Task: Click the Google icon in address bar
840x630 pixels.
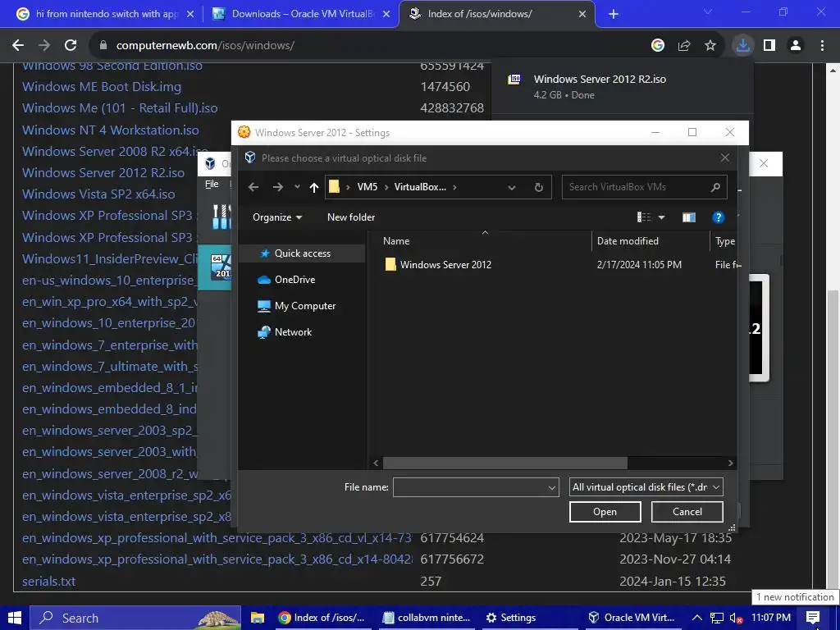Action: click(658, 46)
